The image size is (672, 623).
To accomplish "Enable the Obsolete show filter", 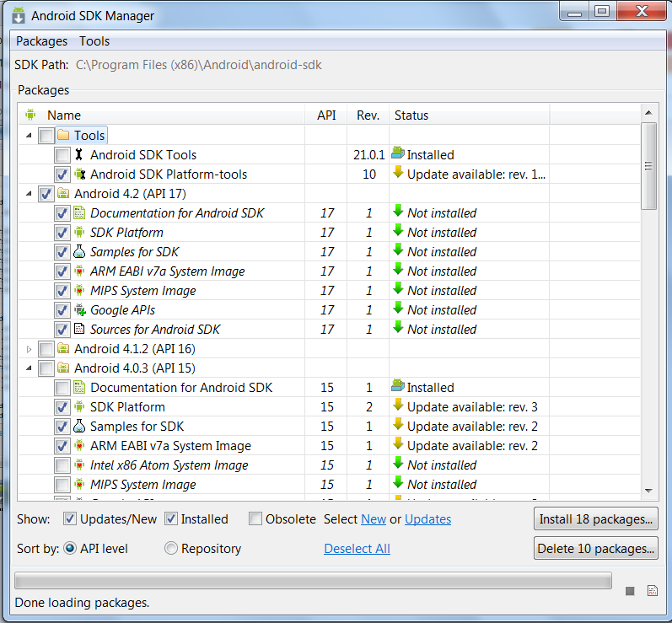I will pyautogui.click(x=255, y=518).
